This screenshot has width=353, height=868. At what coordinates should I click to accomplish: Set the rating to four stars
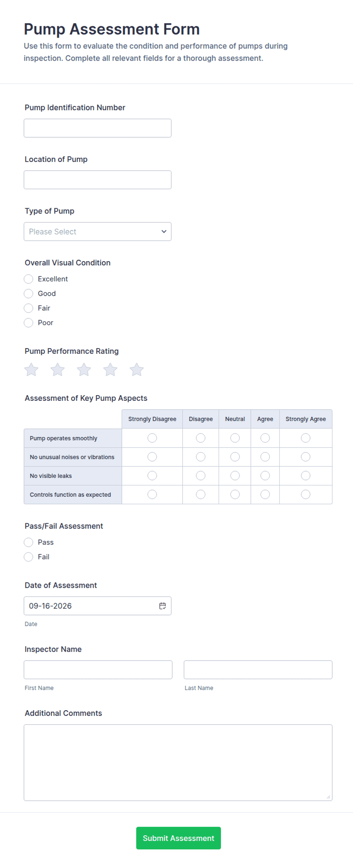110,369
